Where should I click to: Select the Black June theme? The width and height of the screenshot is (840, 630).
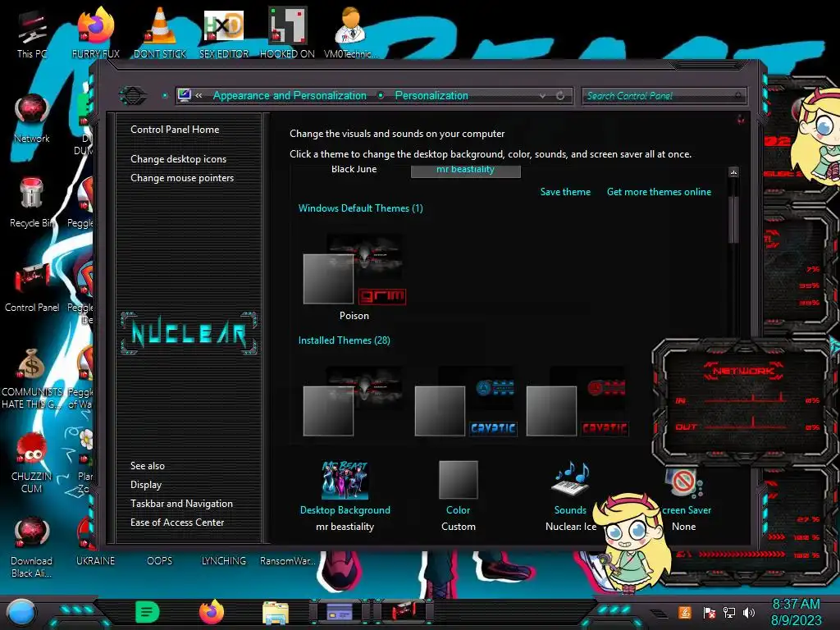pos(354,169)
